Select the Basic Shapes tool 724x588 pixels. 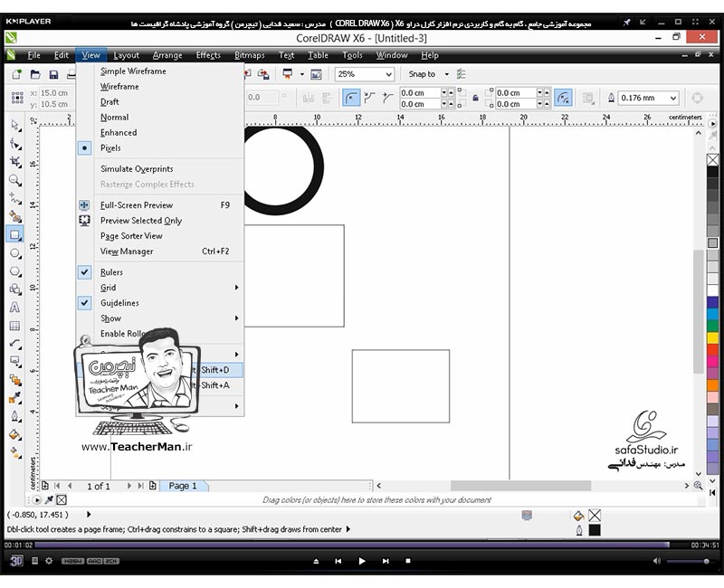pyautogui.click(x=15, y=289)
